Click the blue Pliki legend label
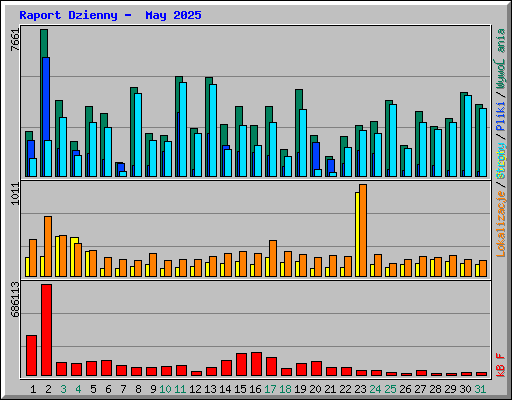The width and height of the screenshot is (512, 400). (x=501, y=117)
